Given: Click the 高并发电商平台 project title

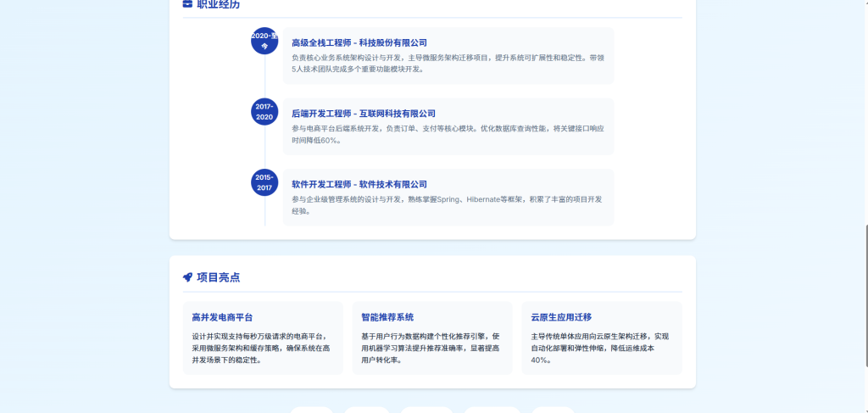Looking at the screenshot, I should click(222, 317).
